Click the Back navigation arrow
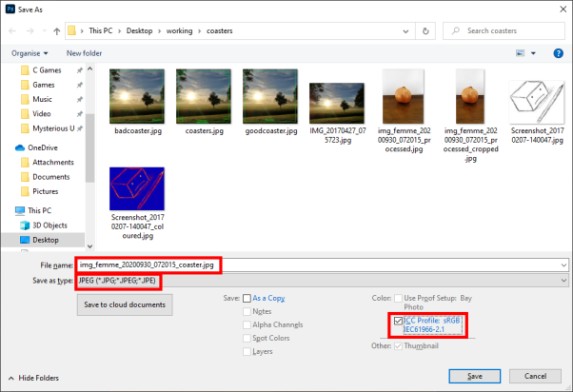573x392 pixels. [12, 31]
